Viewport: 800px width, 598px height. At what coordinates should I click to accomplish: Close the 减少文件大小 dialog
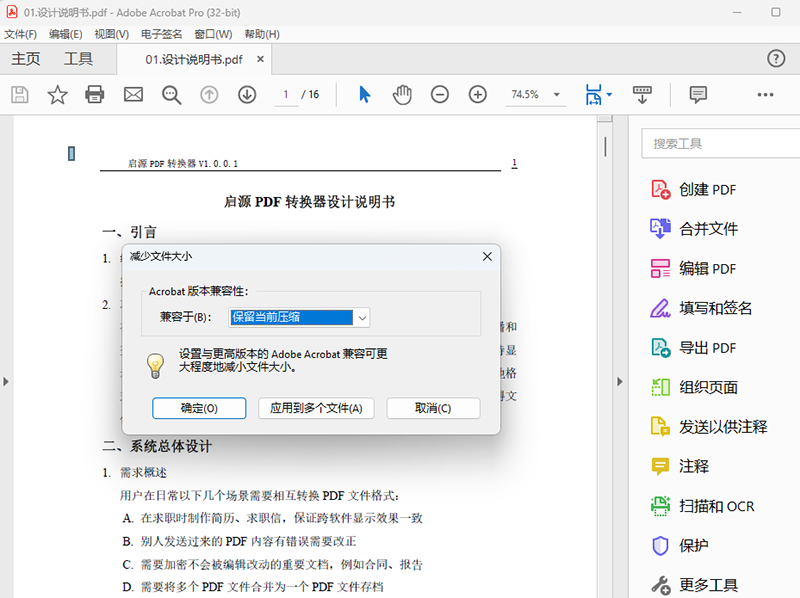pyautogui.click(x=487, y=256)
